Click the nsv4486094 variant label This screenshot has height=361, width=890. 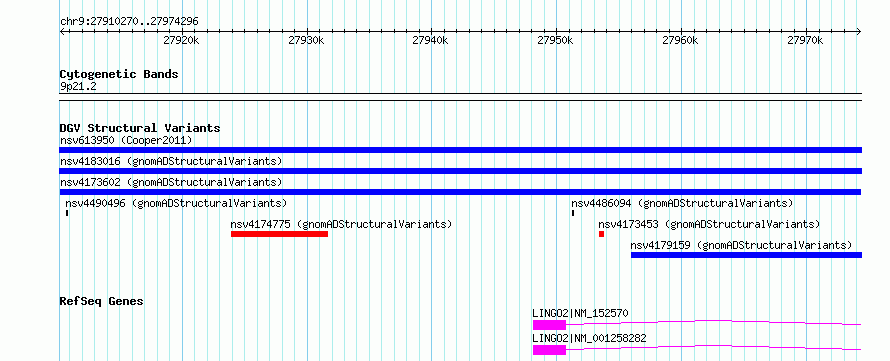[682, 203]
